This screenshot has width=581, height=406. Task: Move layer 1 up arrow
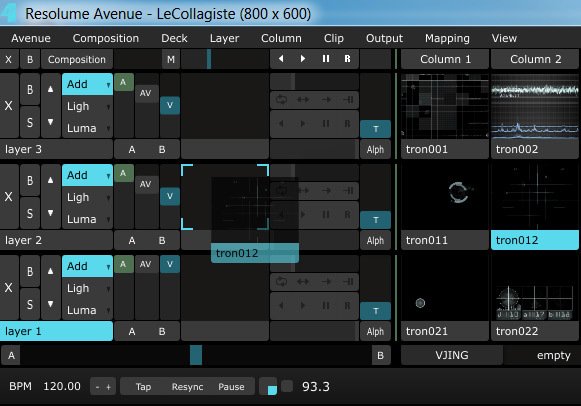click(50, 271)
